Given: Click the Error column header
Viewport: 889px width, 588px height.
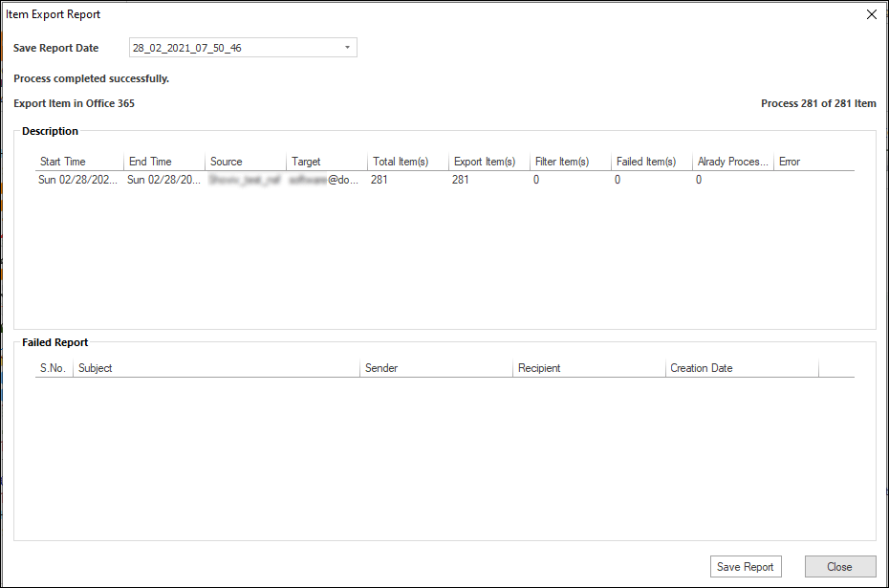Looking at the screenshot, I should point(814,162).
